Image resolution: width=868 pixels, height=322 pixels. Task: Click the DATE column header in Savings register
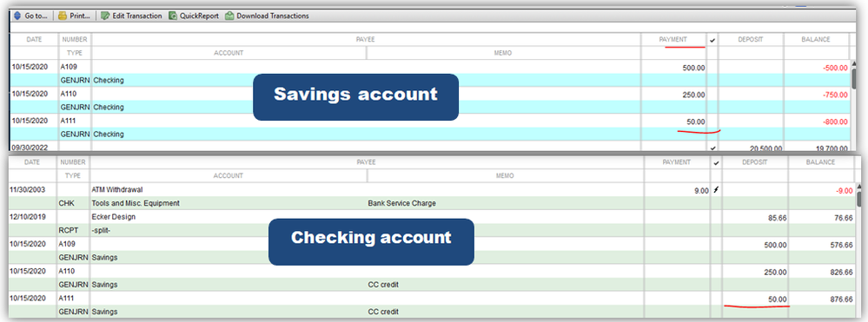click(x=35, y=40)
